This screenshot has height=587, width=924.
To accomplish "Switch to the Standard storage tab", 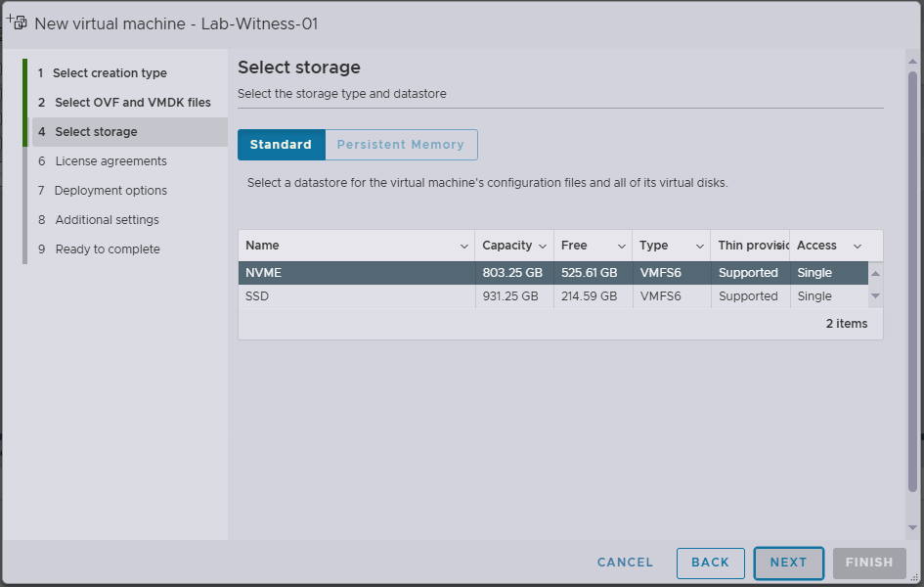I will (x=281, y=145).
